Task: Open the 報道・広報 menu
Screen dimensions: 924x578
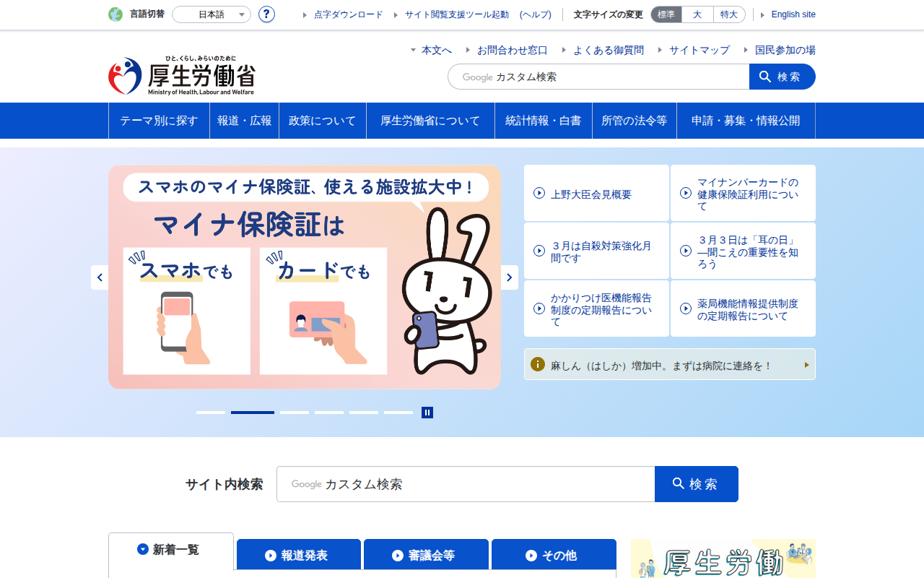Action: (x=245, y=121)
